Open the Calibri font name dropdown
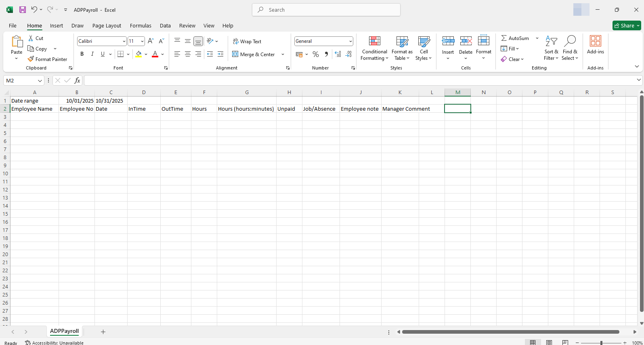The height and width of the screenshot is (345, 644). click(x=124, y=41)
